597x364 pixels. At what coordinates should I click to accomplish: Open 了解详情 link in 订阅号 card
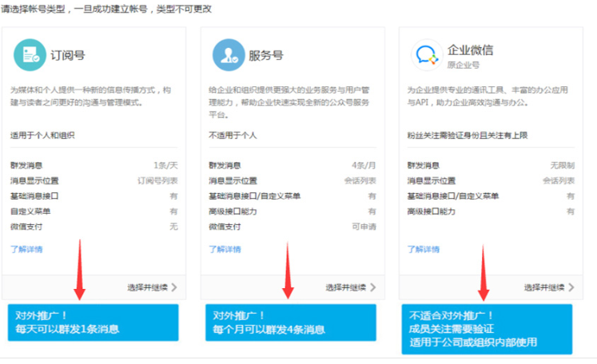click(x=26, y=249)
